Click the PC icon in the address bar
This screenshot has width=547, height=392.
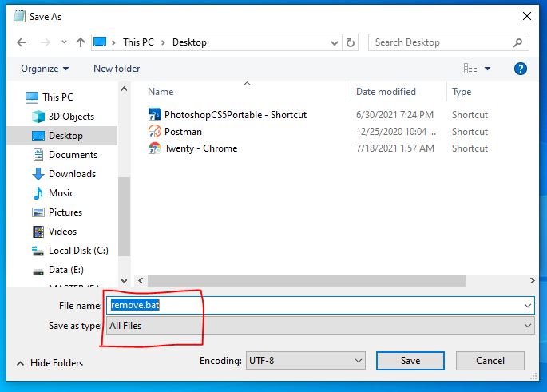tap(100, 42)
